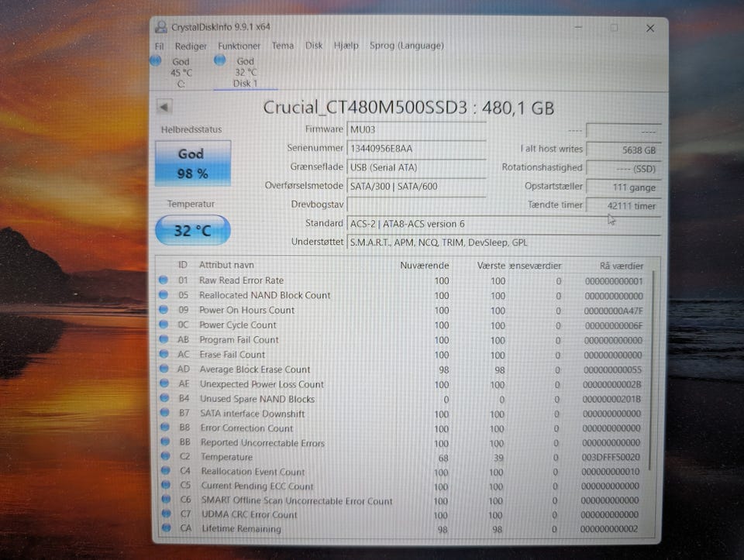Click the status dot for Average Block Erase Count

coord(164,369)
